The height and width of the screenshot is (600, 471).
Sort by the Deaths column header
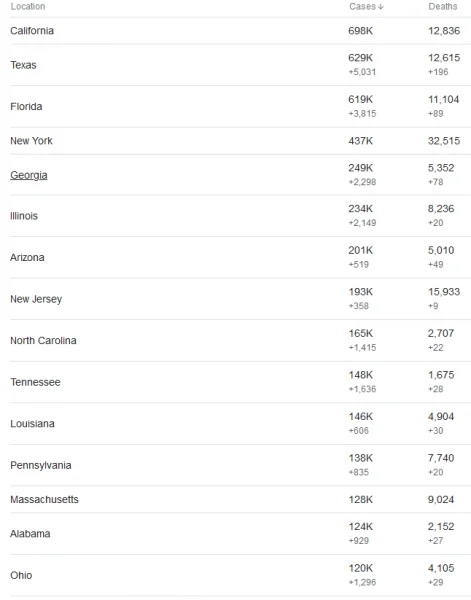click(x=443, y=7)
